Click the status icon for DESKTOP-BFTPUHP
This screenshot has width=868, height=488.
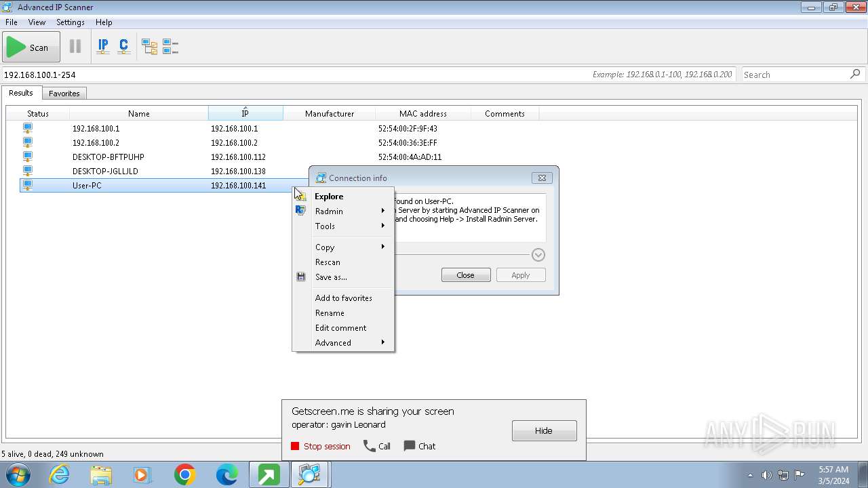28,157
